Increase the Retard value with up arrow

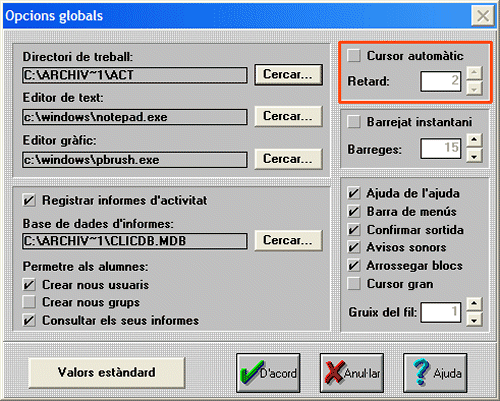tap(474, 73)
